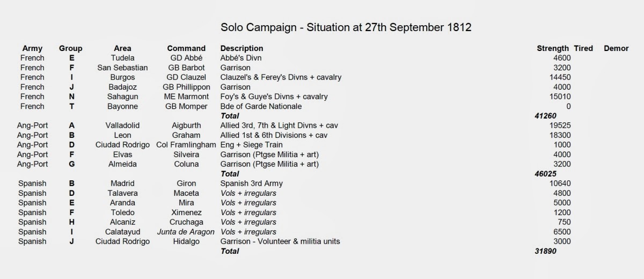Click the Tudela area cell
This screenshot has height=279, width=644.
point(122,58)
